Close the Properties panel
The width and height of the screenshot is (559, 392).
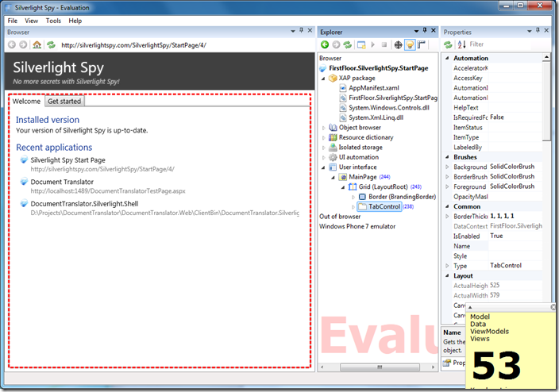click(546, 31)
